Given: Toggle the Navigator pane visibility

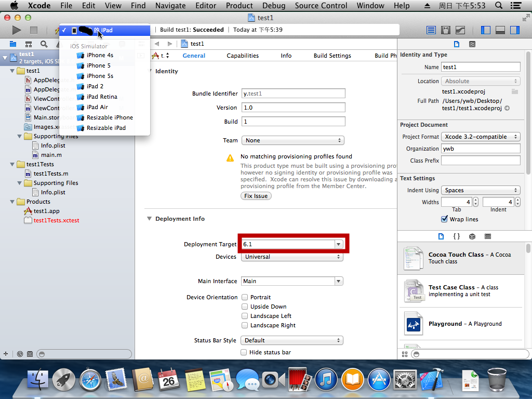Looking at the screenshot, I should 486,30.
